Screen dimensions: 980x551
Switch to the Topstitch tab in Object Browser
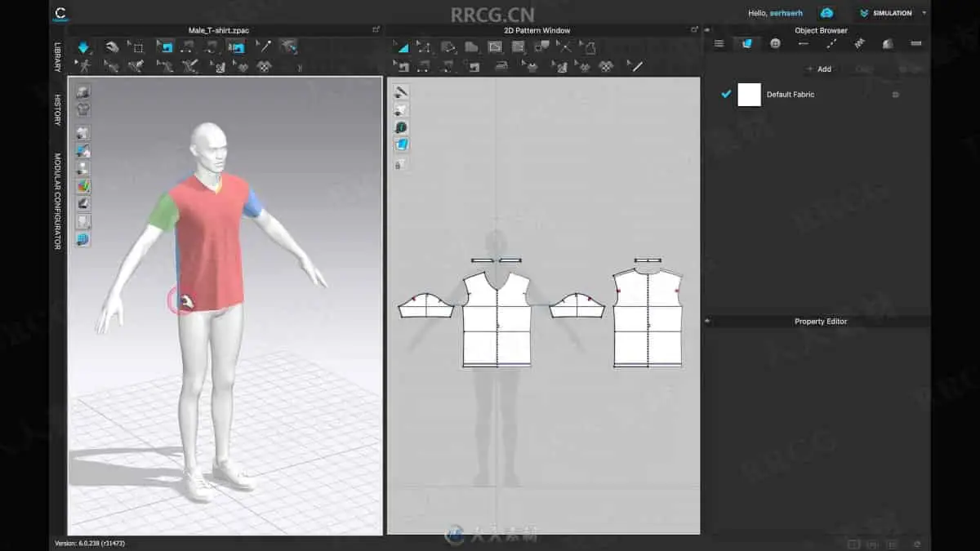(x=831, y=44)
